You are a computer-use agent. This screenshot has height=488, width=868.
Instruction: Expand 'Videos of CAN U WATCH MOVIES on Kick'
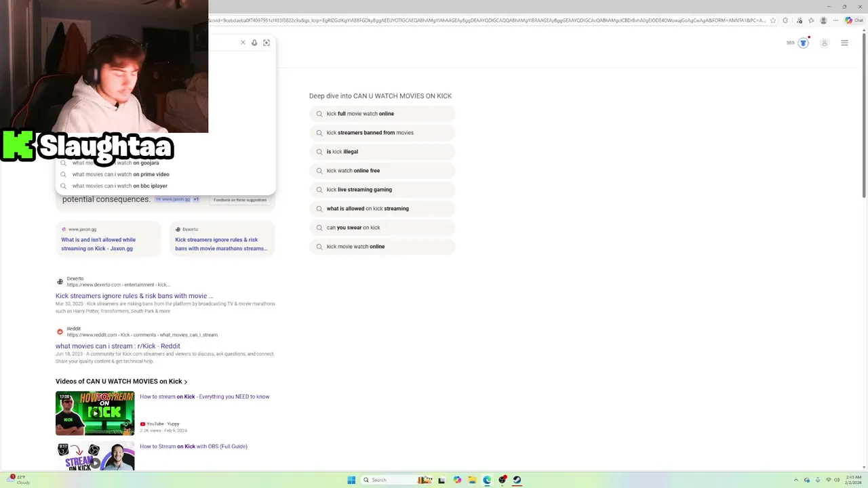pos(121,382)
